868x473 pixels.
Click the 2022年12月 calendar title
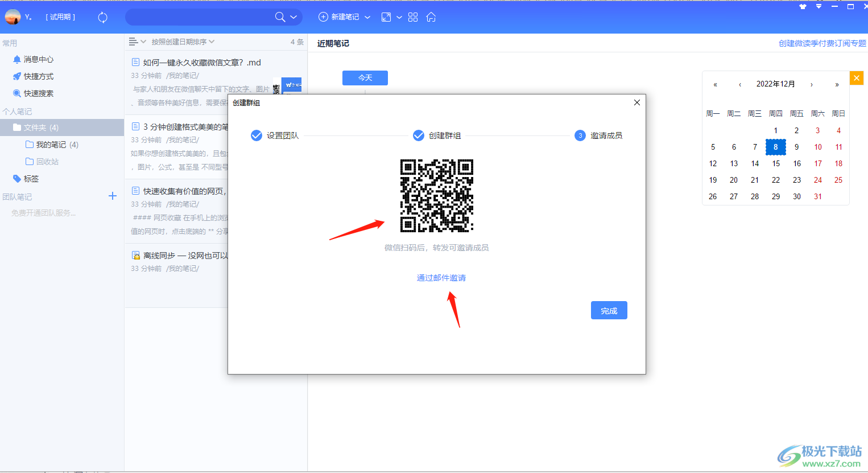pos(776,84)
